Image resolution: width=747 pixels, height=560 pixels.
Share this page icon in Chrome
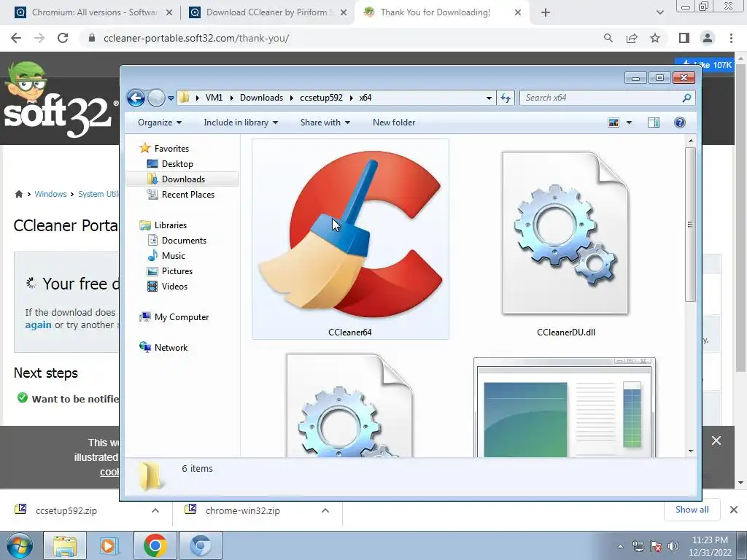(x=632, y=38)
